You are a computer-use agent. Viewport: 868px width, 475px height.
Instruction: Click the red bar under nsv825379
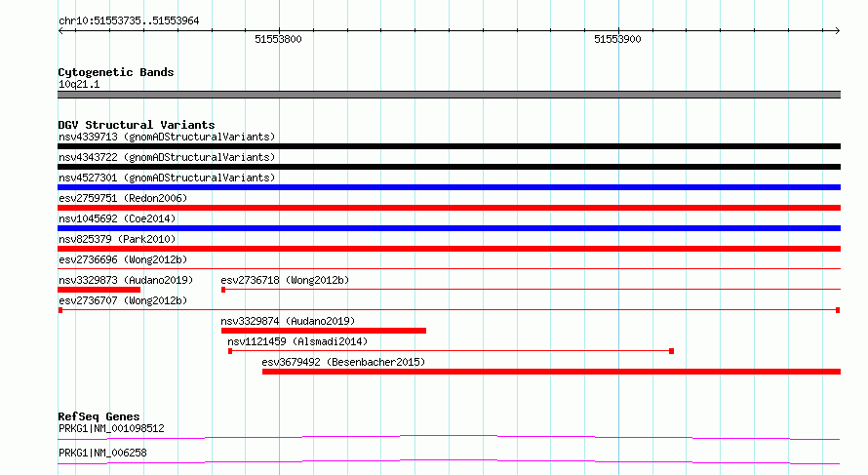(x=449, y=249)
